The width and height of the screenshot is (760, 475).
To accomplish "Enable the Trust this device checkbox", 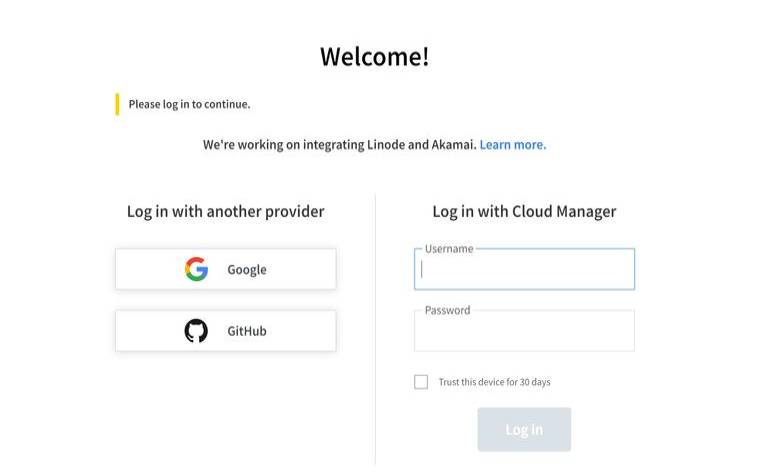I will coord(421,382).
